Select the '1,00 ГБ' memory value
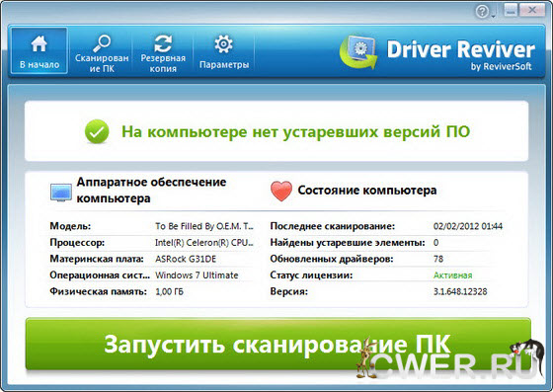 coord(169,292)
